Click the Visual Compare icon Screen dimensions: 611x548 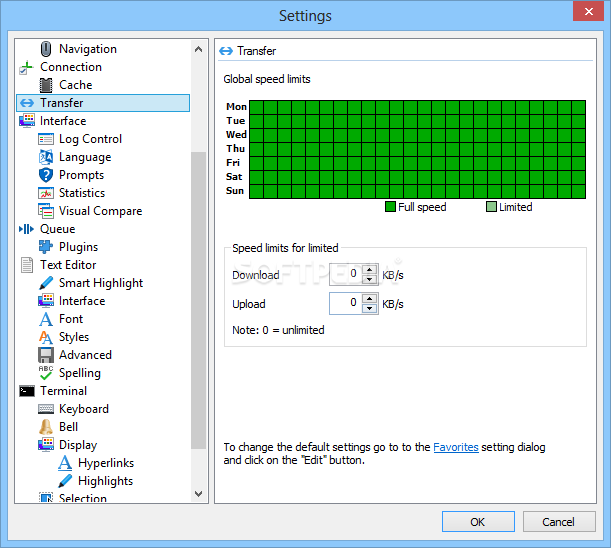[46, 211]
